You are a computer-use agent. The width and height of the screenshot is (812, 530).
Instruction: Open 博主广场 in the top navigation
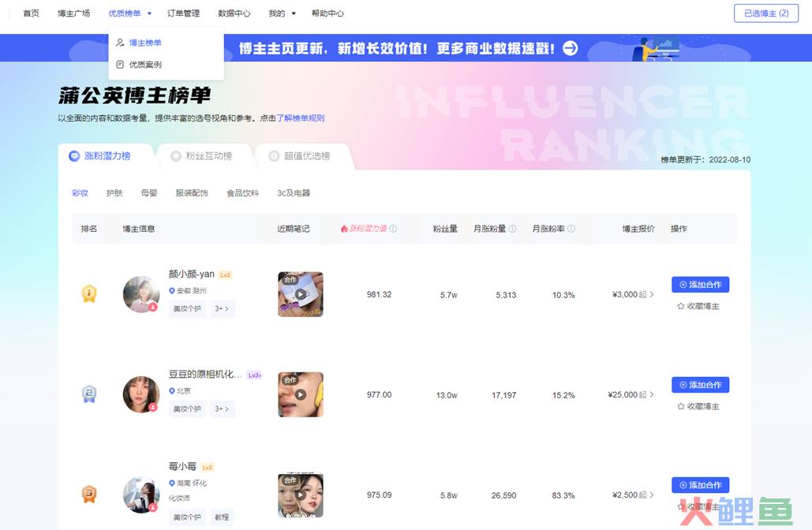click(73, 13)
